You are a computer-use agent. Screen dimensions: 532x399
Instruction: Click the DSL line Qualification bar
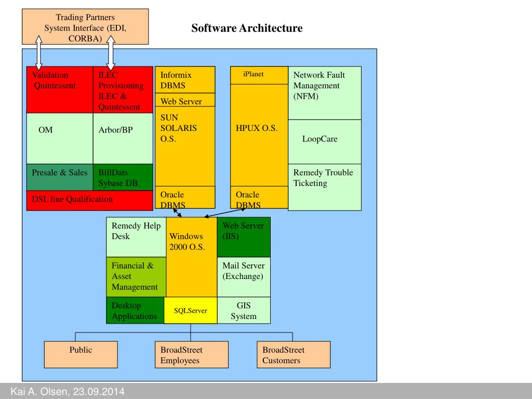coord(89,201)
